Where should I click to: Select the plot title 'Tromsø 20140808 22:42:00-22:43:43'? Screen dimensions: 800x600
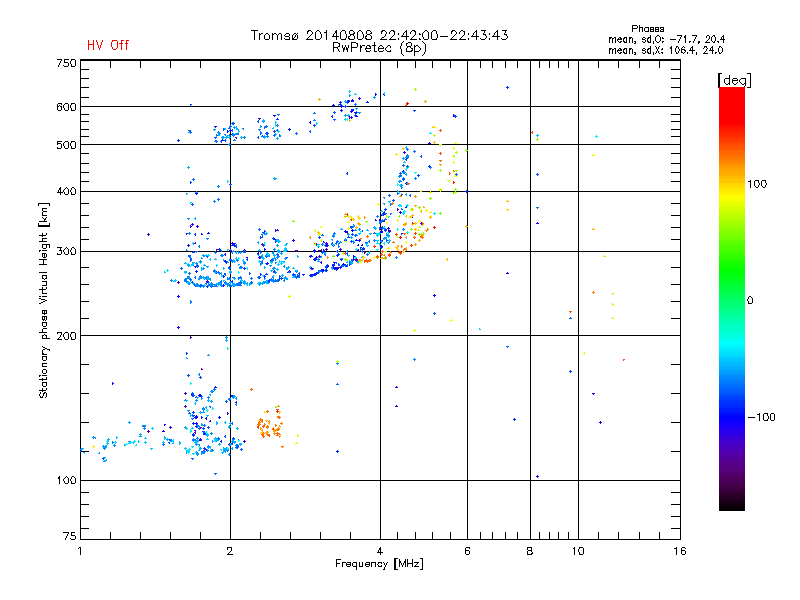click(x=380, y=35)
